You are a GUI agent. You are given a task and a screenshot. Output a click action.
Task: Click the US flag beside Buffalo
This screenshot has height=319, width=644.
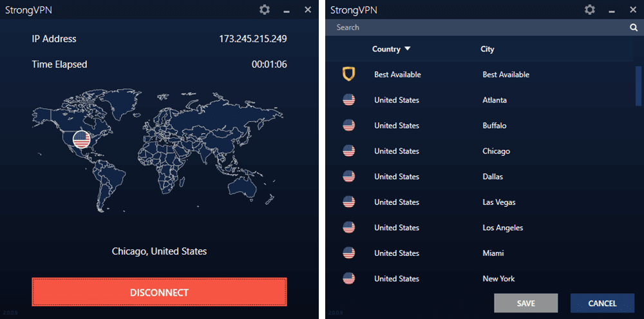348,126
